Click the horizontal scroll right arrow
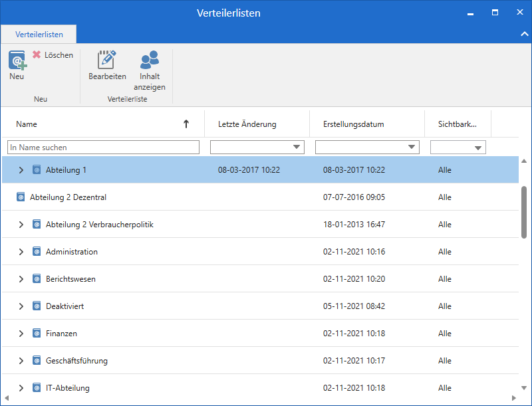Viewport: 532px width, 406px height. click(x=513, y=398)
